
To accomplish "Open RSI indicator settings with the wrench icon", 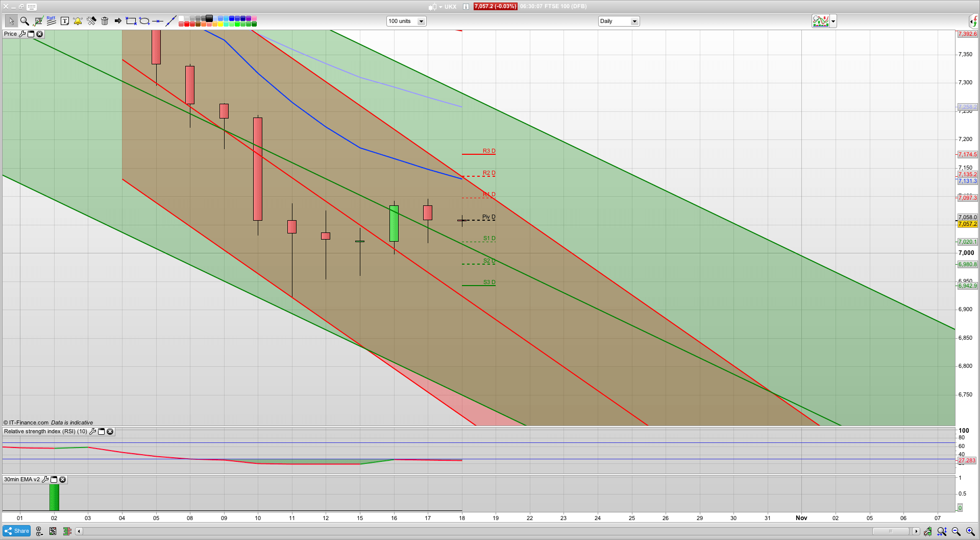I will 92,432.
